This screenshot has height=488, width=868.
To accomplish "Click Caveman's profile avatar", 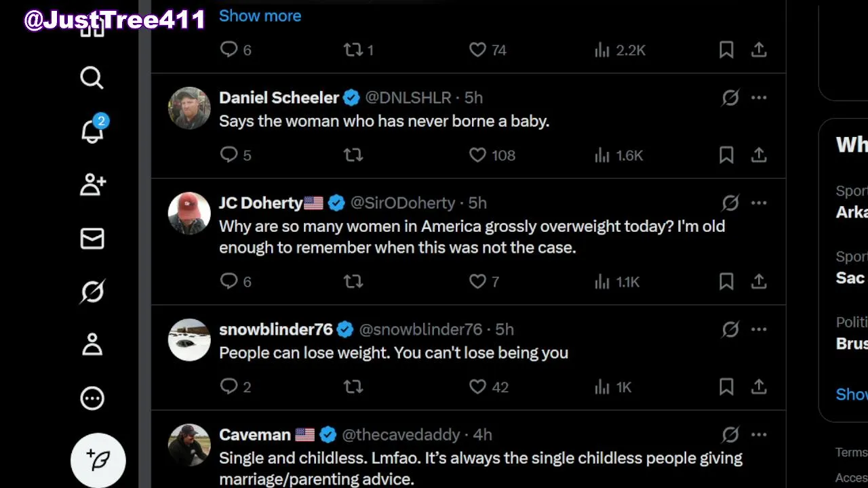I will (x=189, y=445).
